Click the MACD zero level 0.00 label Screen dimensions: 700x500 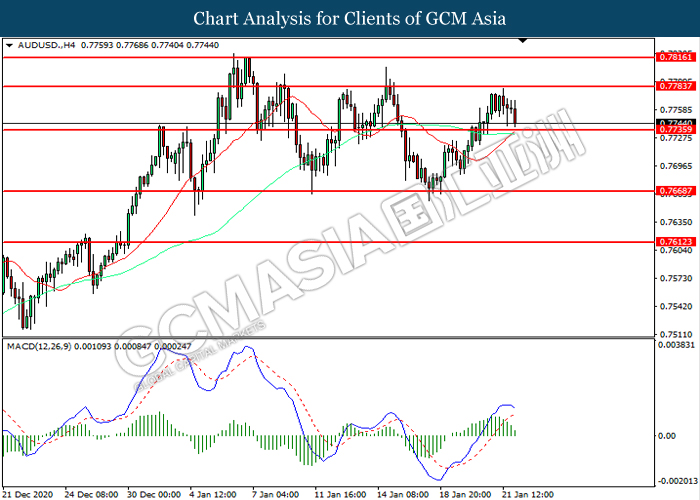click(x=667, y=436)
